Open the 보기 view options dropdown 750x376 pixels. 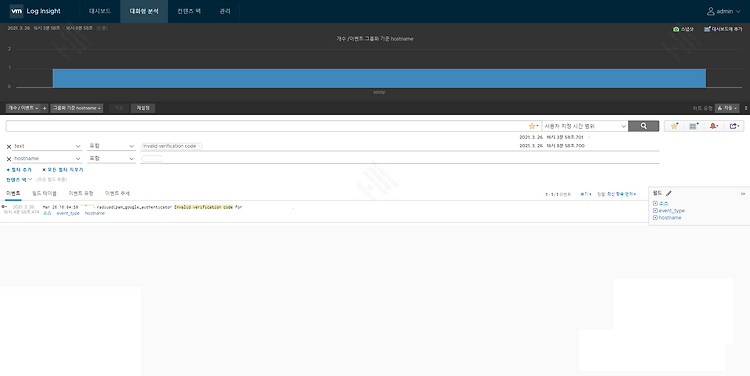[x=586, y=194]
